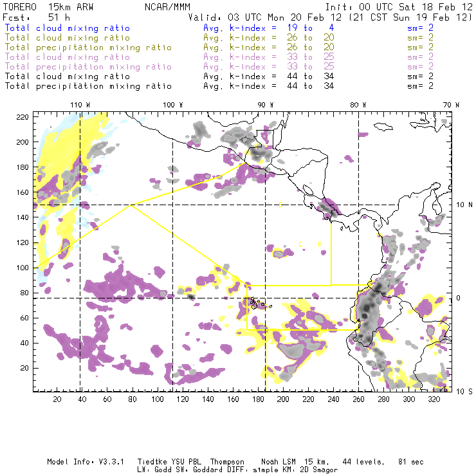The image size is (476, 476).
Task: Click '(21 CST Sun 19 Feb 12)' local time text
Action: (x=411, y=17)
